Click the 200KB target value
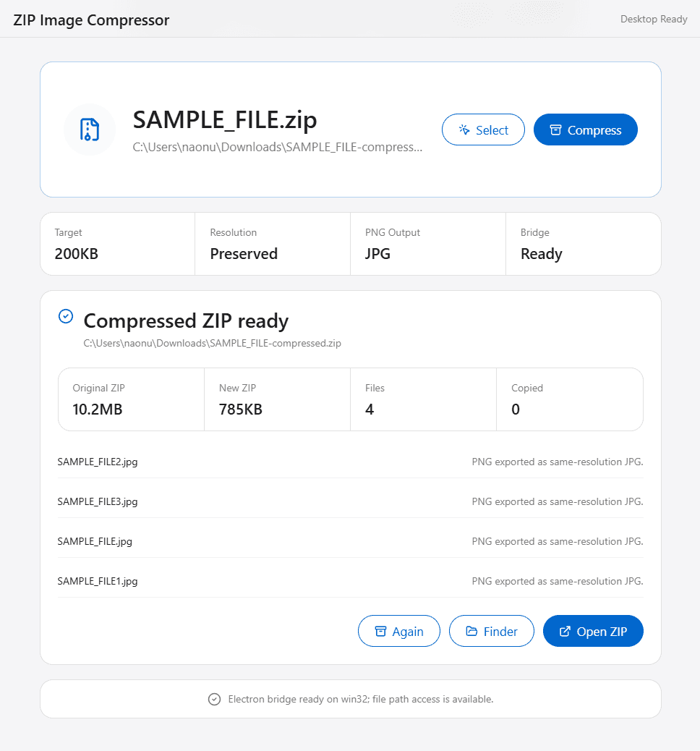Image resolution: width=700 pixels, height=751 pixels. 77,253
